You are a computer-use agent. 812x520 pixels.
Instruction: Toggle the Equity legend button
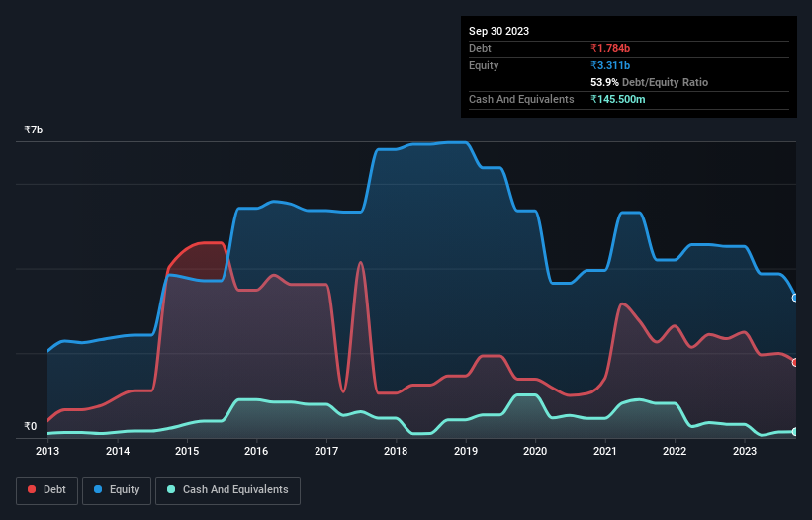point(117,490)
